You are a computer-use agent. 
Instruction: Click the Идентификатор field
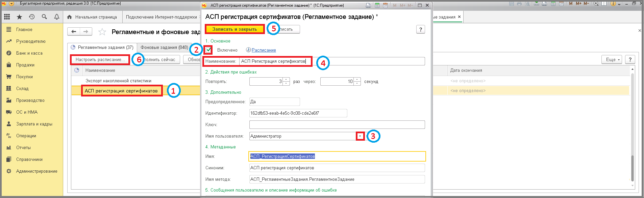(x=298, y=113)
